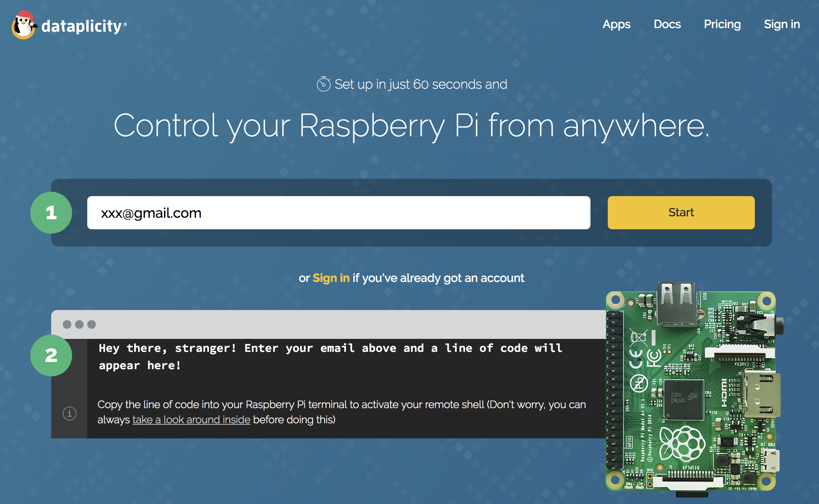Click the text 'Set up in just 60 seconds and'
Screen dimensions: 819x504
click(421, 84)
